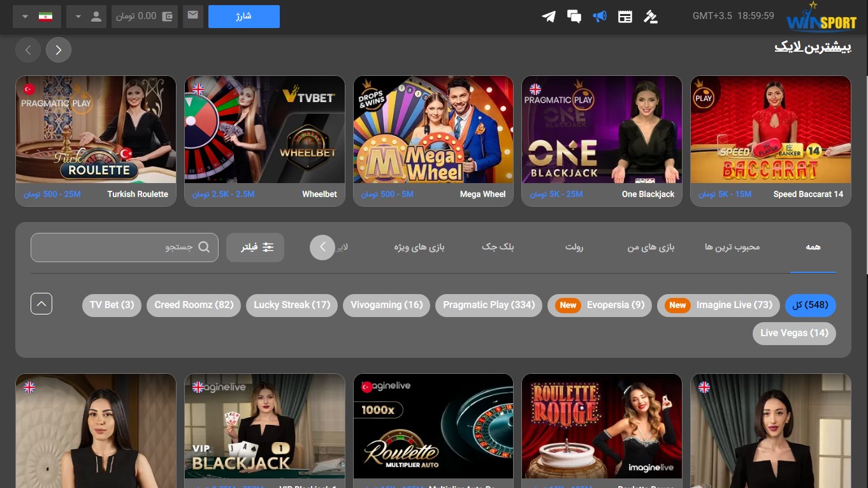Open the Telegram icon in header
The image size is (868, 488).
(x=549, y=17)
